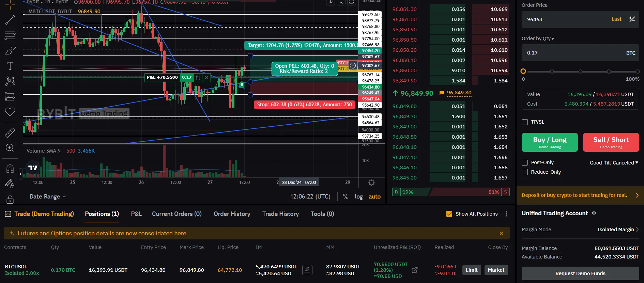
Task: Show only sell orders in order book
Action: coord(505,192)
